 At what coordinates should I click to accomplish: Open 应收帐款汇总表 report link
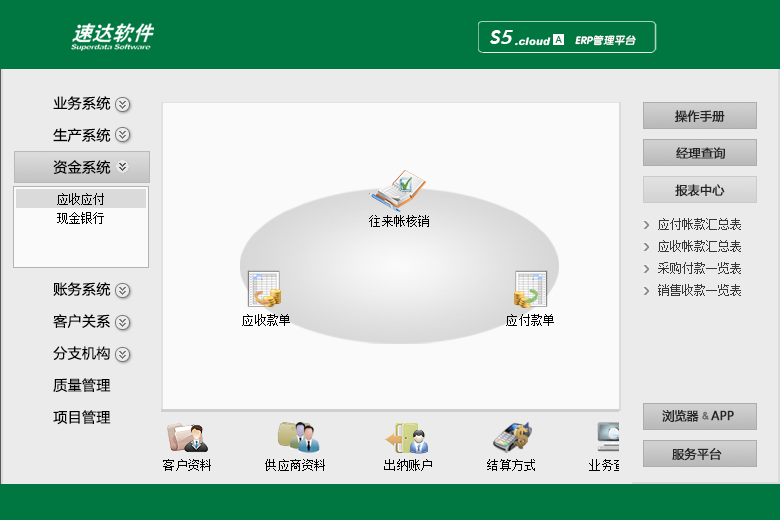pyautogui.click(x=699, y=246)
